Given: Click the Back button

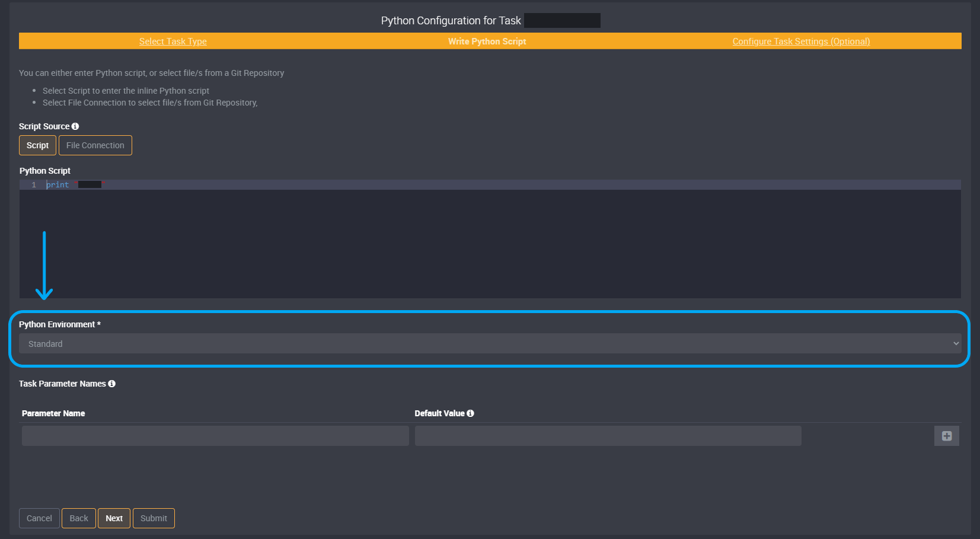Looking at the screenshot, I should click(79, 518).
